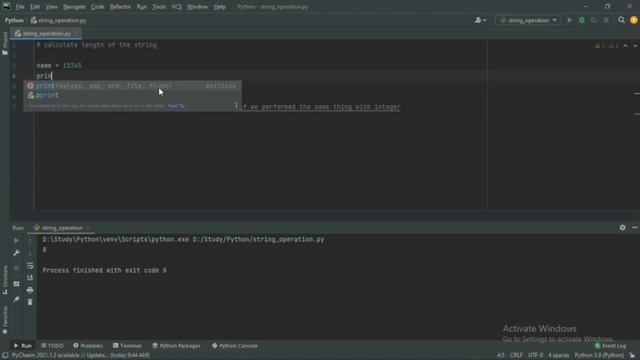Open the Code With Me user icon
The height and width of the screenshot is (360, 640).
pyautogui.click(x=480, y=20)
